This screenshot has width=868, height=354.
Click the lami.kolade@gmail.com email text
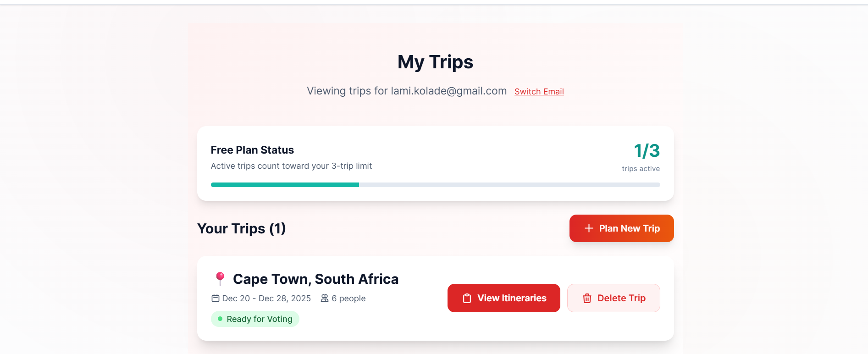pyautogui.click(x=448, y=91)
